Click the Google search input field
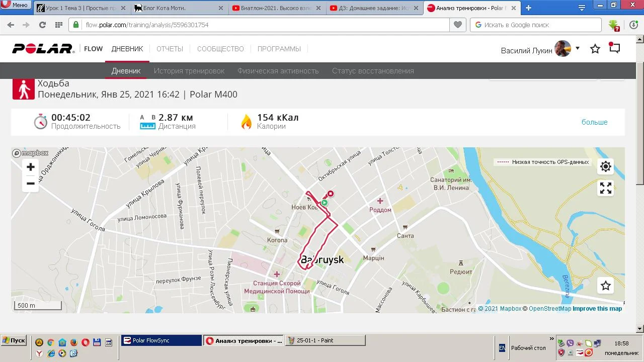Screen dimensions: 644x362 (536, 25)
